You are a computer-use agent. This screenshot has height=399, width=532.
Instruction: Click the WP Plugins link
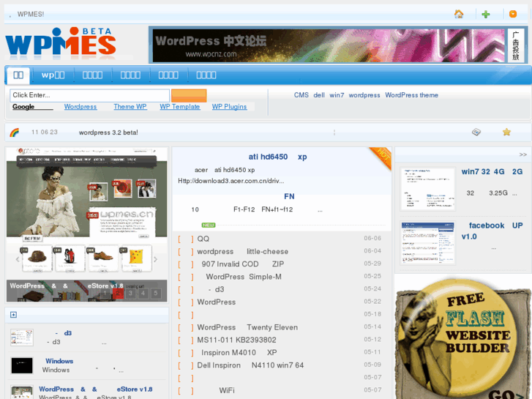point(229,107)
